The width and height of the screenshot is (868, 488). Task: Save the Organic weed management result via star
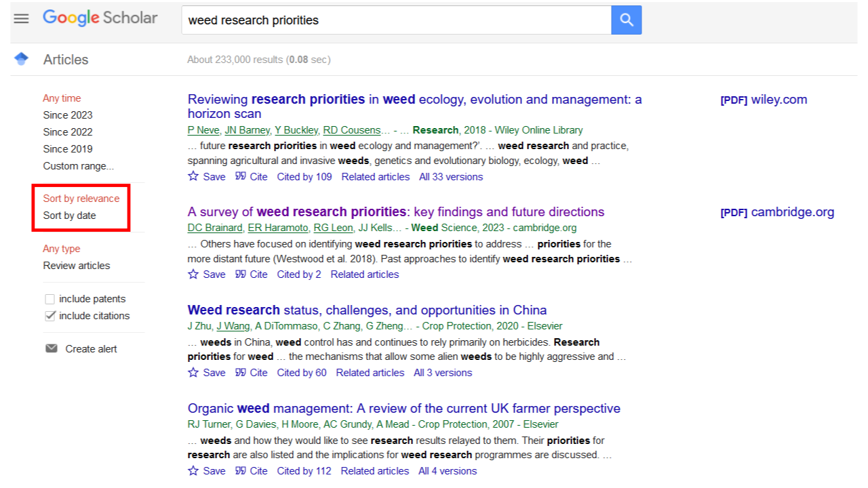tap(194, 470)
